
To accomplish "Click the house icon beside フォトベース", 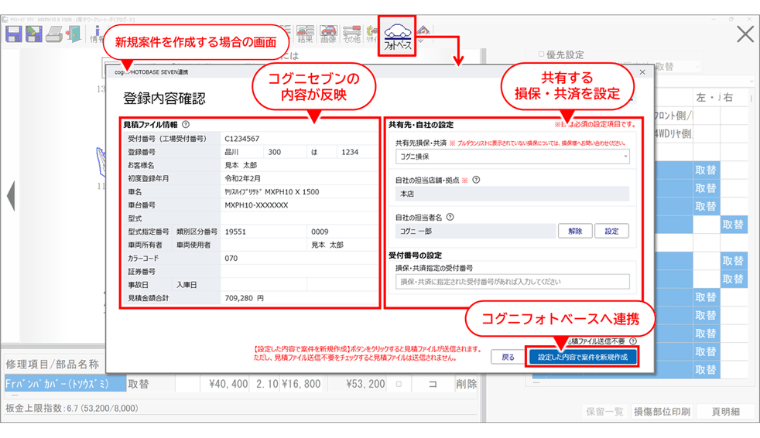I will pyautogui.click(x=423, y=33).
